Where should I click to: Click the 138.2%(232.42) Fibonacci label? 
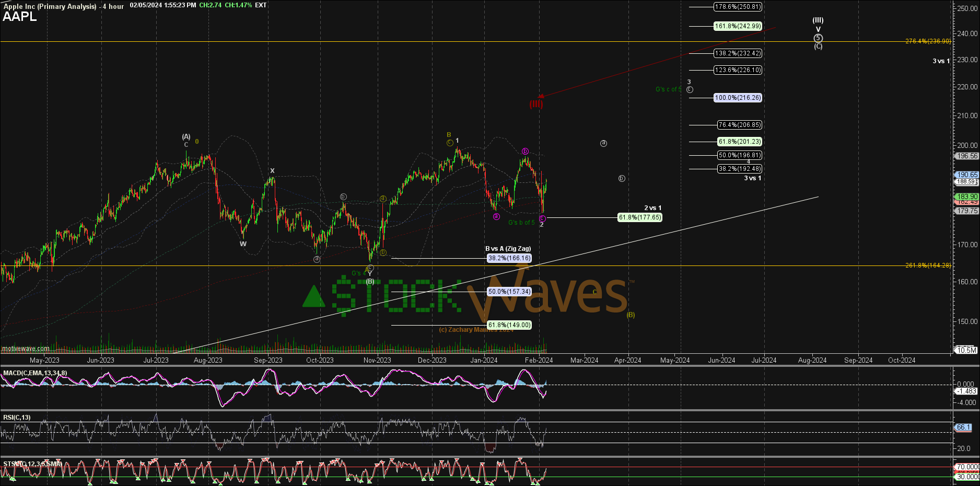pos(738,53)
